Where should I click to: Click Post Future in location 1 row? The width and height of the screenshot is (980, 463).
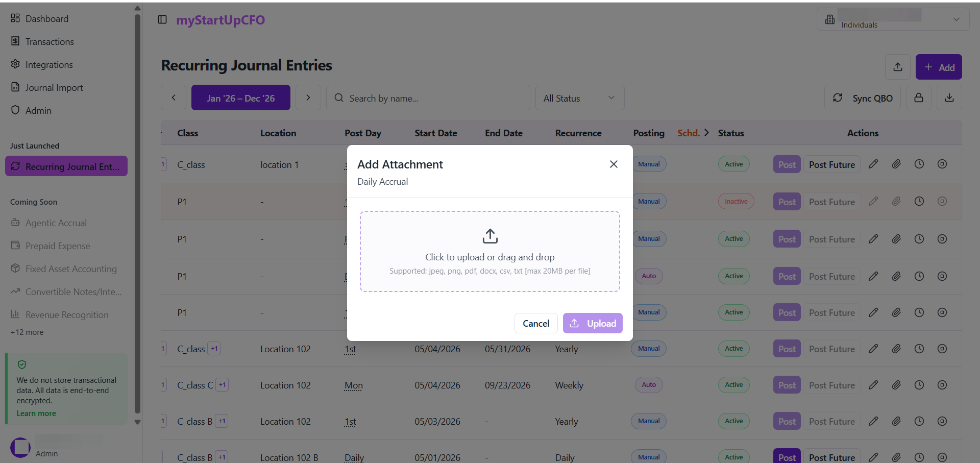[x=832, y=164]
